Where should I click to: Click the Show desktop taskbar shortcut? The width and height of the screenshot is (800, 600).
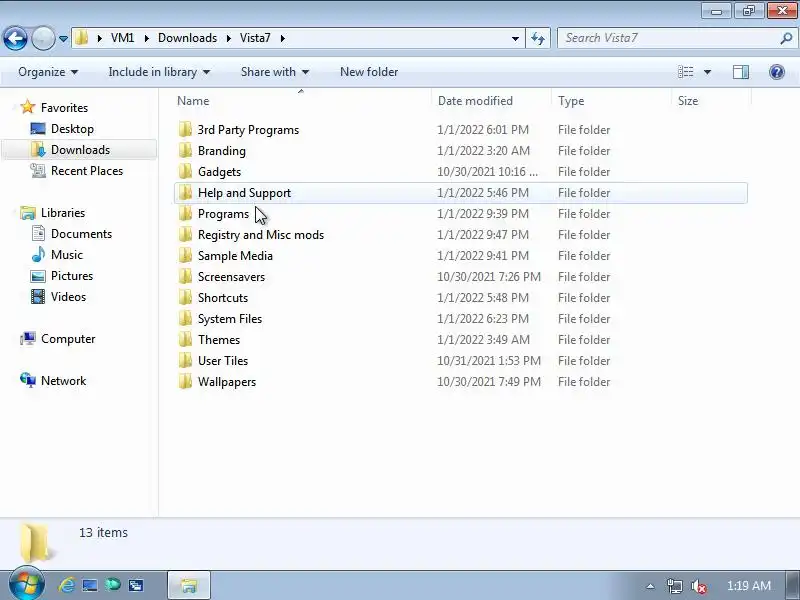pyautogui.click(x=90, y=585)
